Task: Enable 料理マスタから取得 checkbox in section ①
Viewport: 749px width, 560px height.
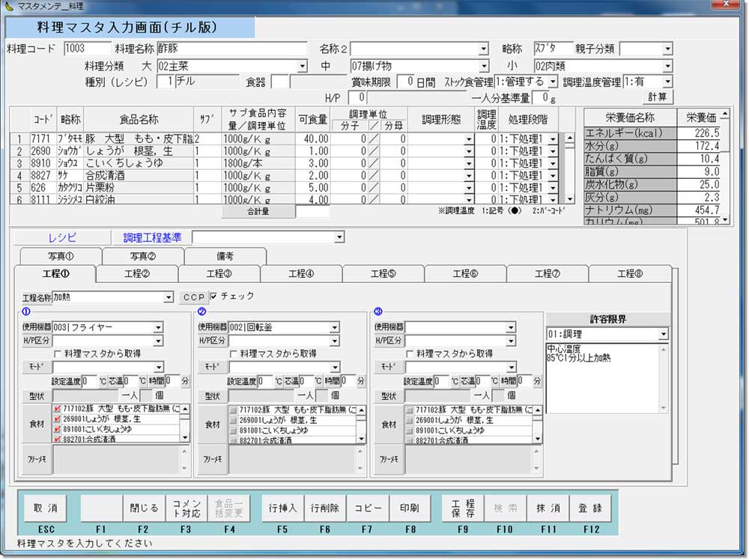Action: [58, 354]
